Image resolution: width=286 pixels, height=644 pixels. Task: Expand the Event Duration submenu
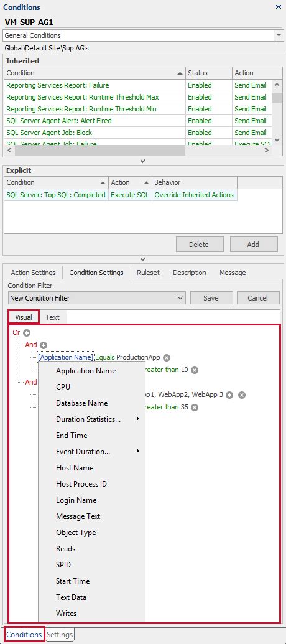(x=91, y=452)
